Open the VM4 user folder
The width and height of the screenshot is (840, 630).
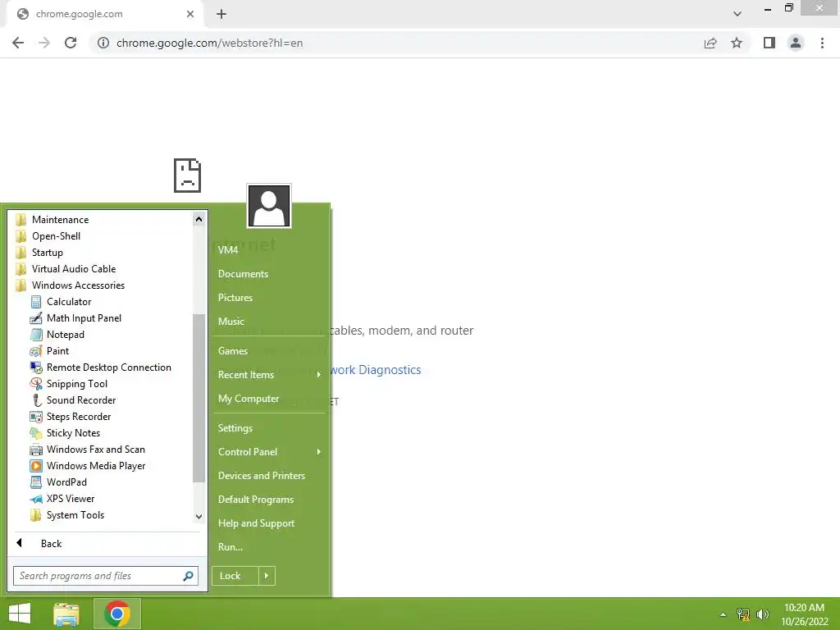point(228,249)
